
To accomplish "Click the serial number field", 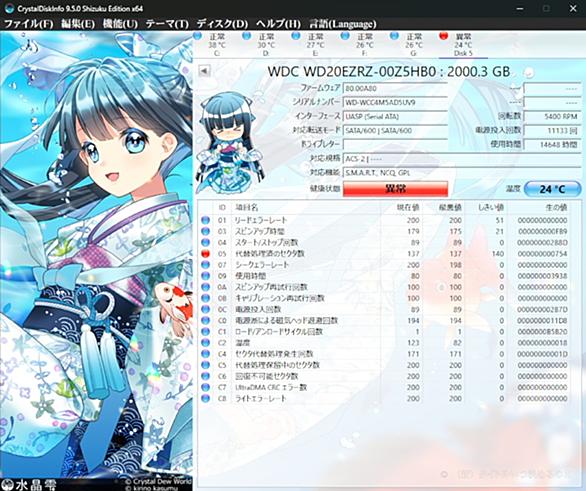I will click(x=395, y=102).
